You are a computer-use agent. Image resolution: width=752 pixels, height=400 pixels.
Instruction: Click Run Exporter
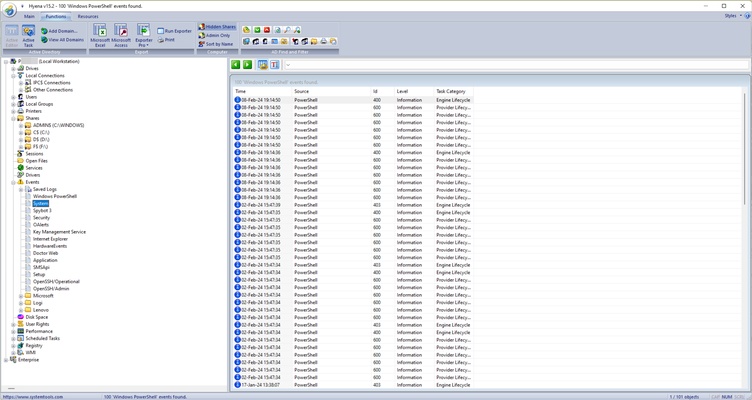coord(175,31)
